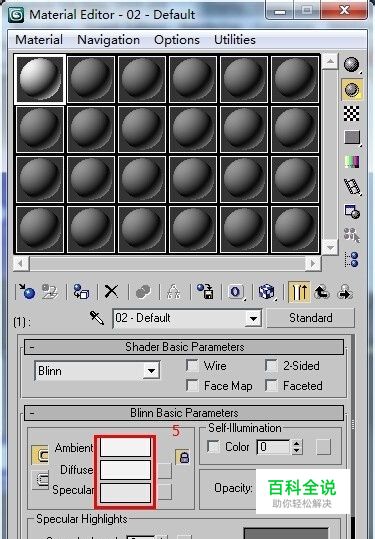
Task: Click the Specular map button
Action: pos(165,492)
